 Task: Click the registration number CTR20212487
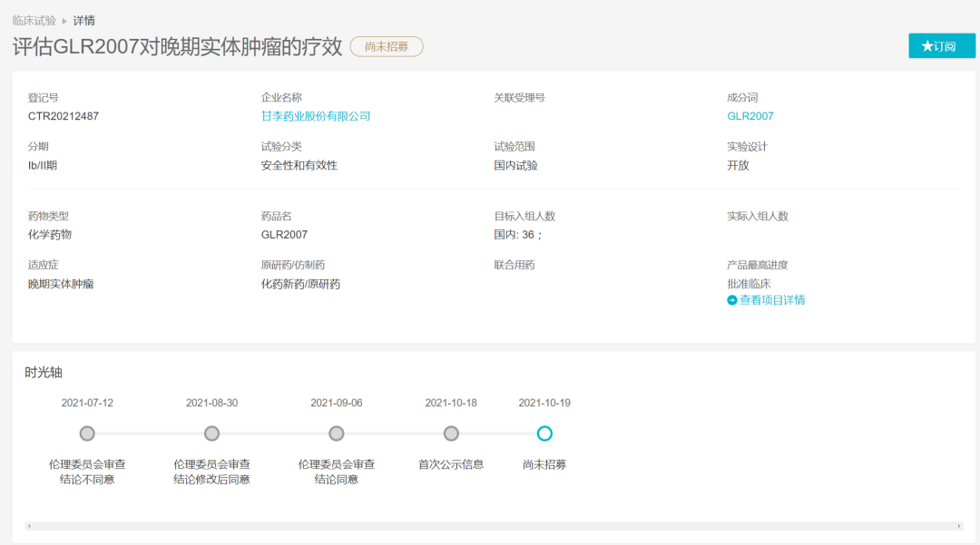64,116
